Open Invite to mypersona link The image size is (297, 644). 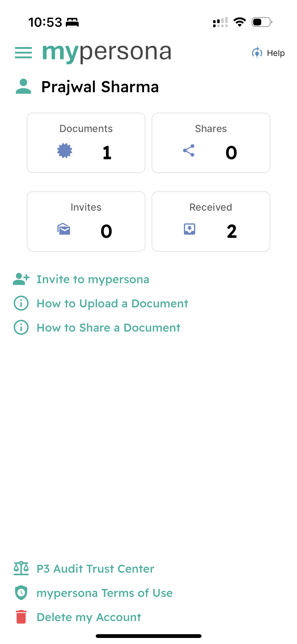click(93, 279)
